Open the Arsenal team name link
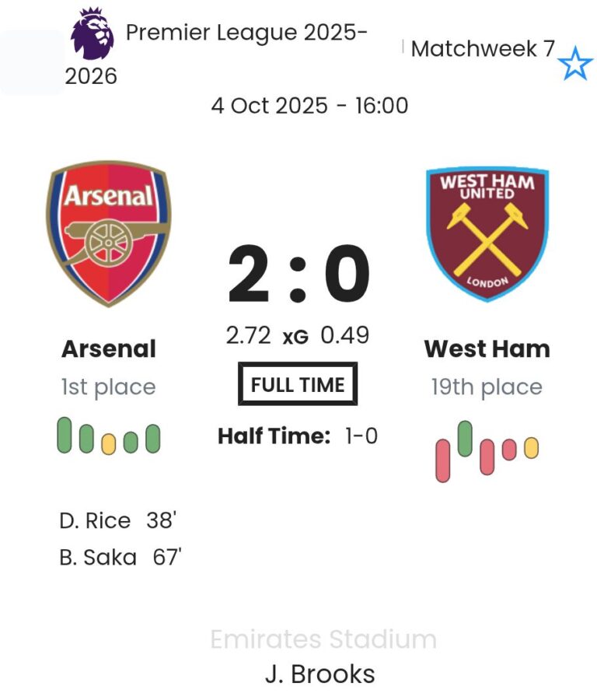Viewport: 597px width, 700px height. (109, 349)
